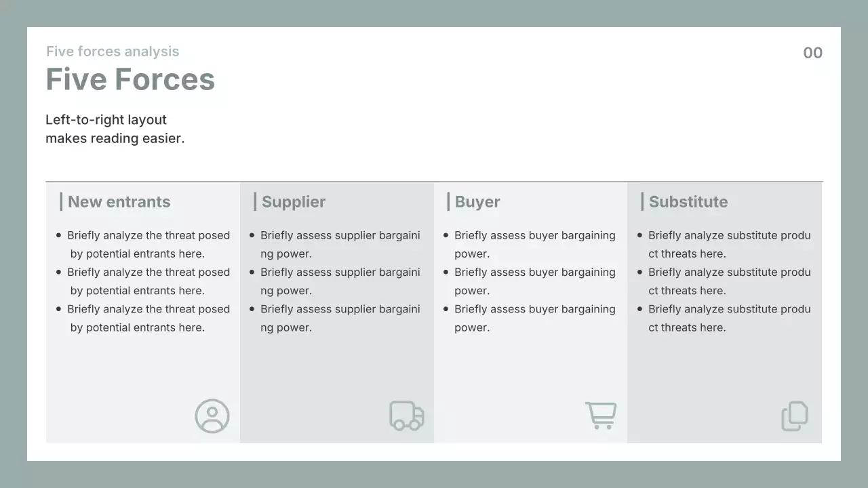Select the first bullet under Supplier
The image size is (868, 488).
coord(340,245)
